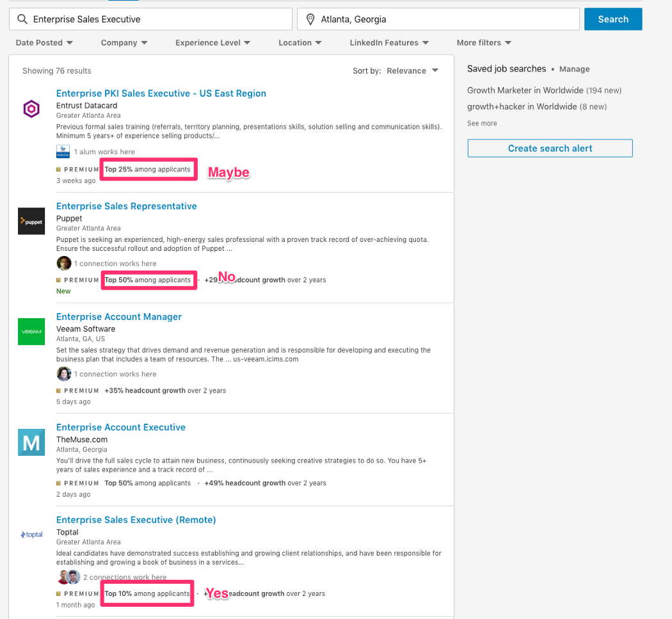Open Enterprise Account Executive job
The width and height of the screenshot is (672, 619).
point(121,428)
